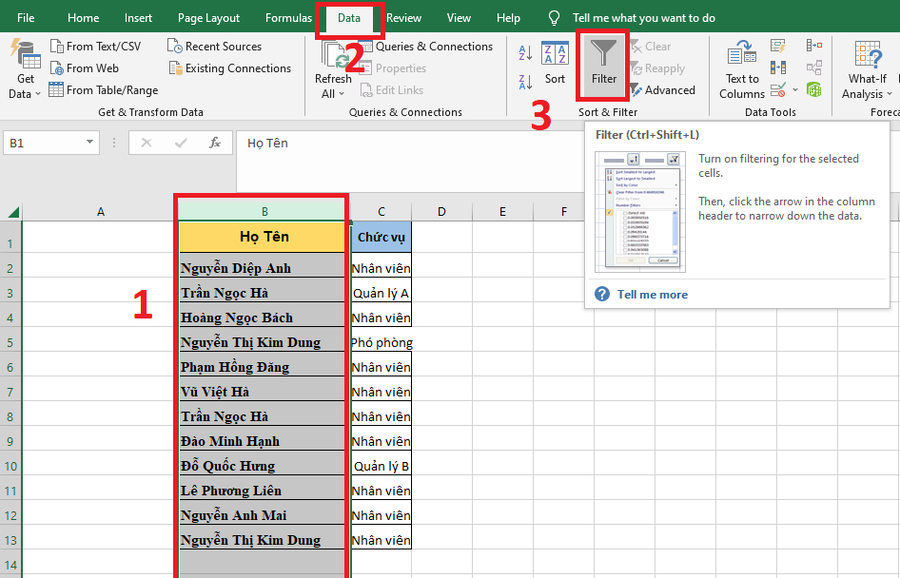Open the File tab
This screenshot has height=578, width=900.
25,18
